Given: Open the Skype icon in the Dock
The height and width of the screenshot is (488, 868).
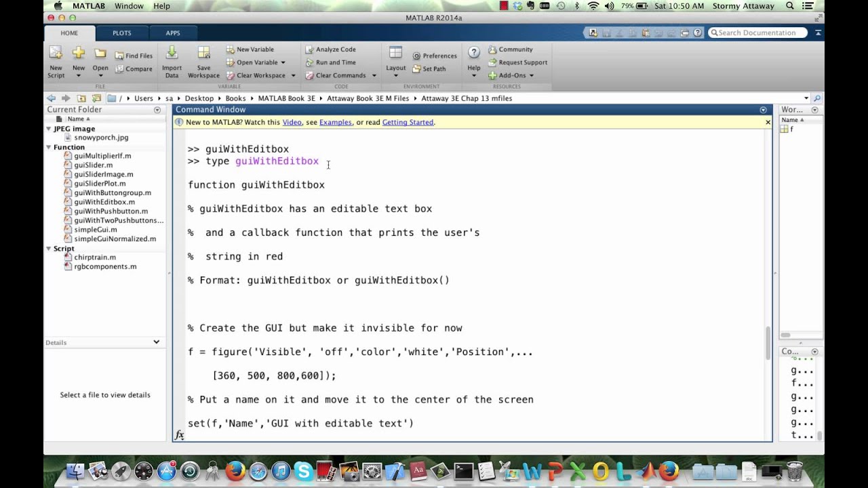Looking at the screenshot, I should [303, 470].
